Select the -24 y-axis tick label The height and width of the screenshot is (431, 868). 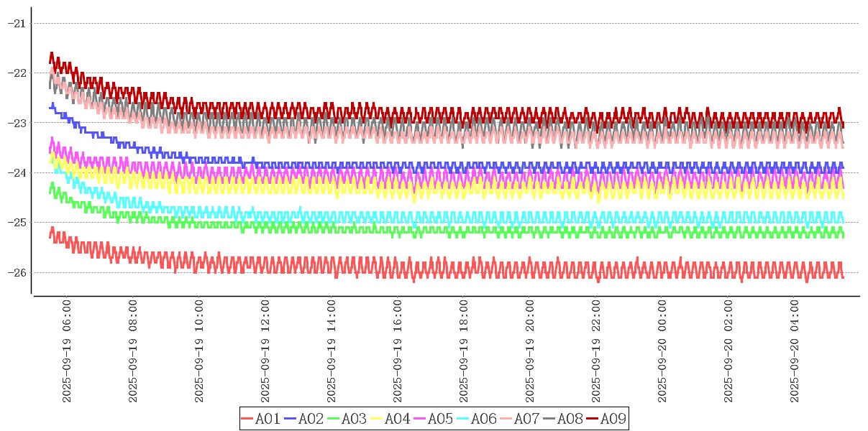tap(16, 172)
